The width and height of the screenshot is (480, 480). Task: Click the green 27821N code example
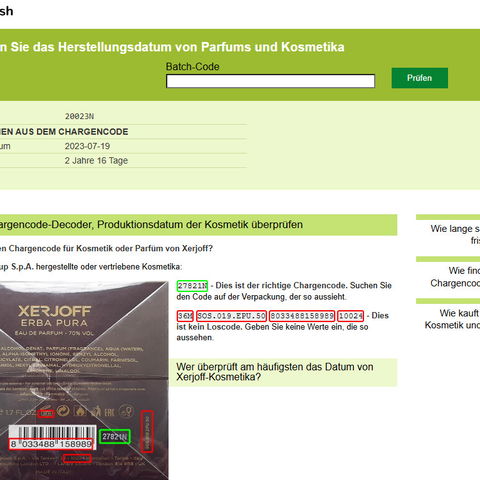tap(192, 286)
